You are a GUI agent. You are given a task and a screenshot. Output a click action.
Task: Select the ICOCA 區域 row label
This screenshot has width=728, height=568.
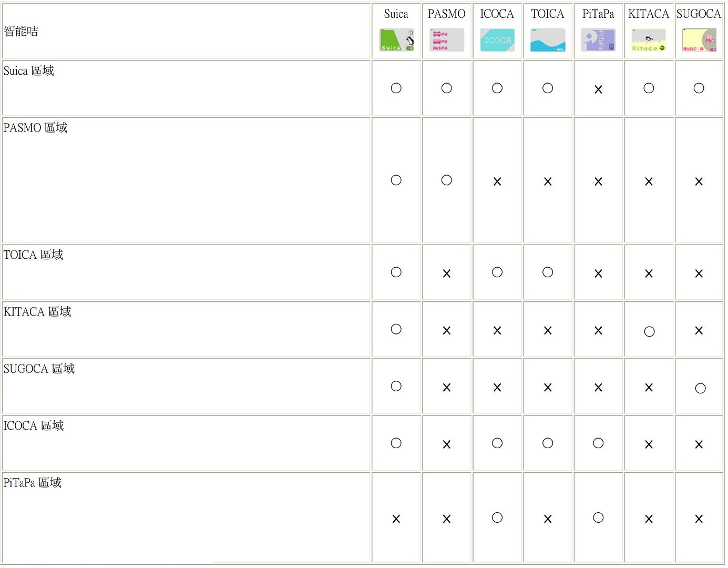(34, 425)
